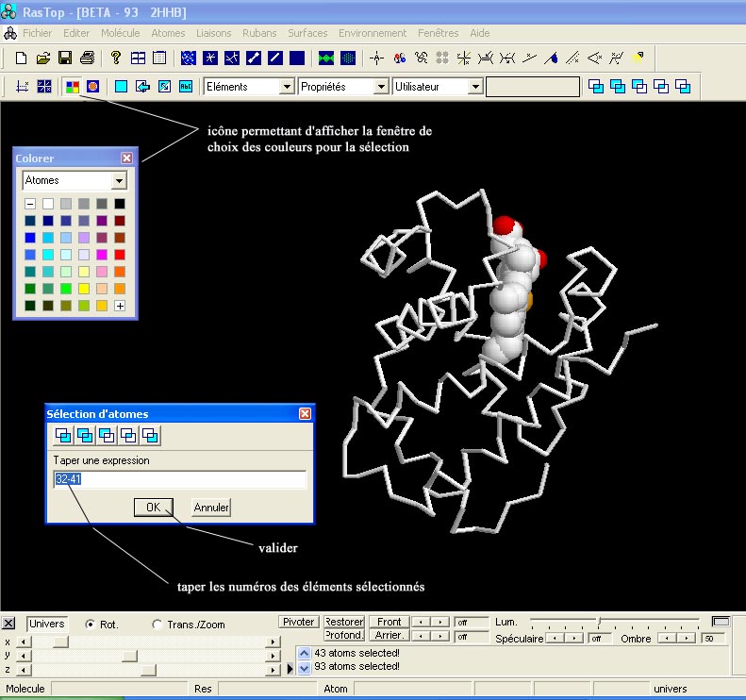This screenshot has width=746, height=700.
Task: Click OK in the atom selection dialog
Action: (x=153, y=508)
